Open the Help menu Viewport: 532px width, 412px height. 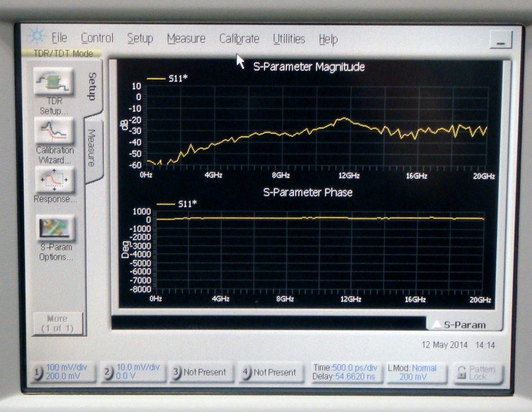[328, 40]
